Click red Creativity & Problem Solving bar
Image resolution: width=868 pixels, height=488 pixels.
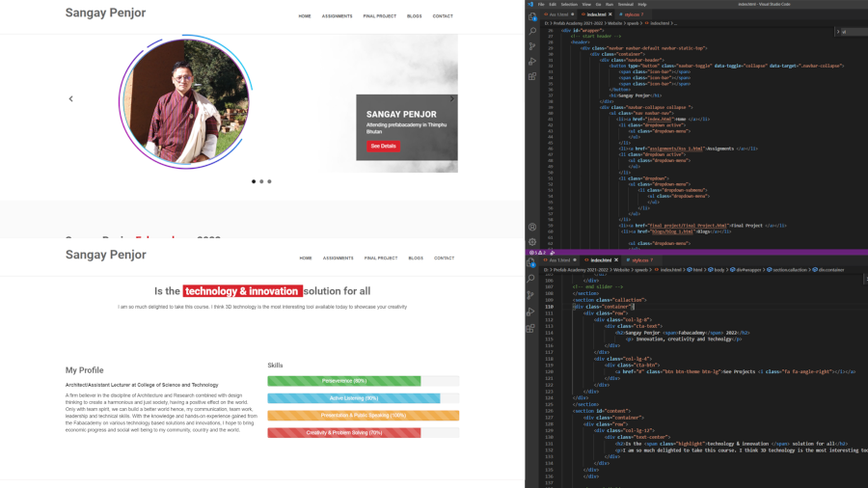click(x=344, y=433)
